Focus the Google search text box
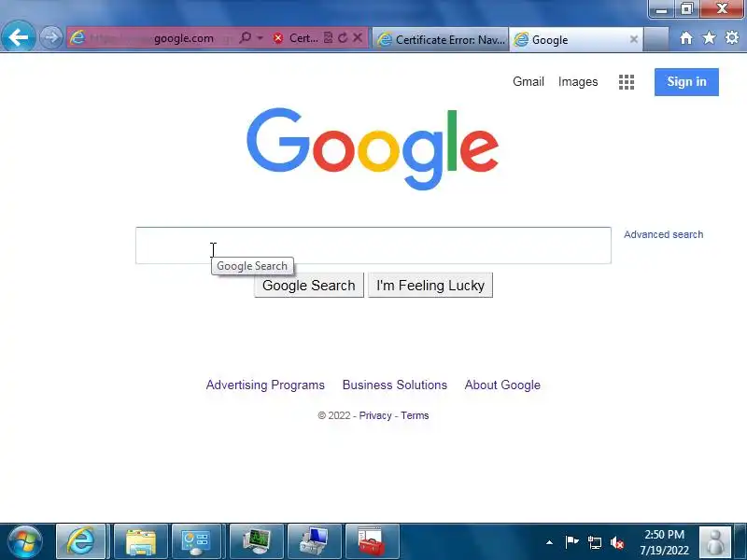 373,245
